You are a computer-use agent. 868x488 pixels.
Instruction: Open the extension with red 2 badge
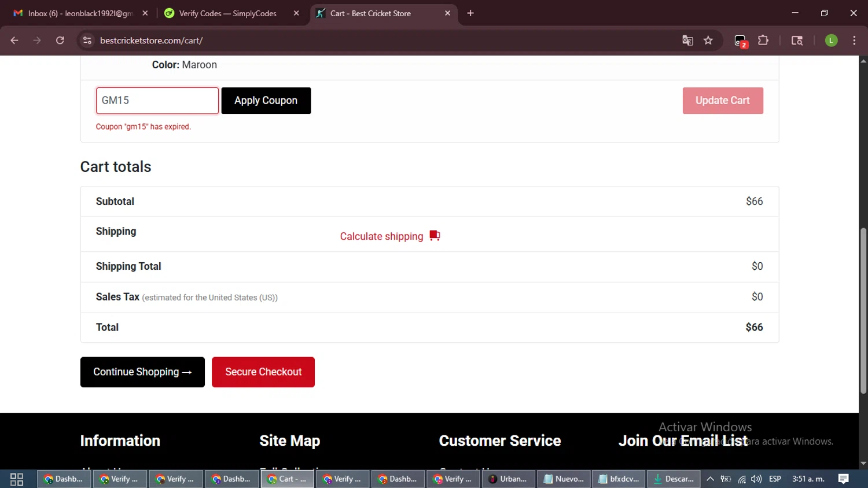(x=741, y=41)
